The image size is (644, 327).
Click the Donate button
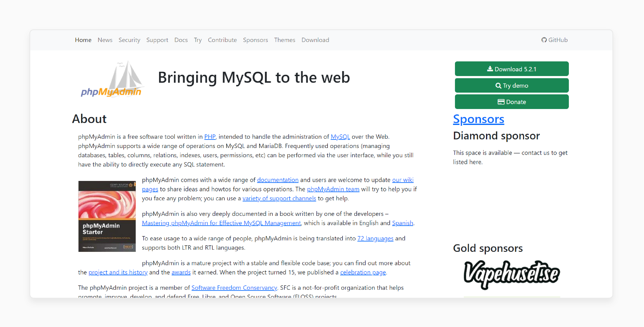[512, 102]
